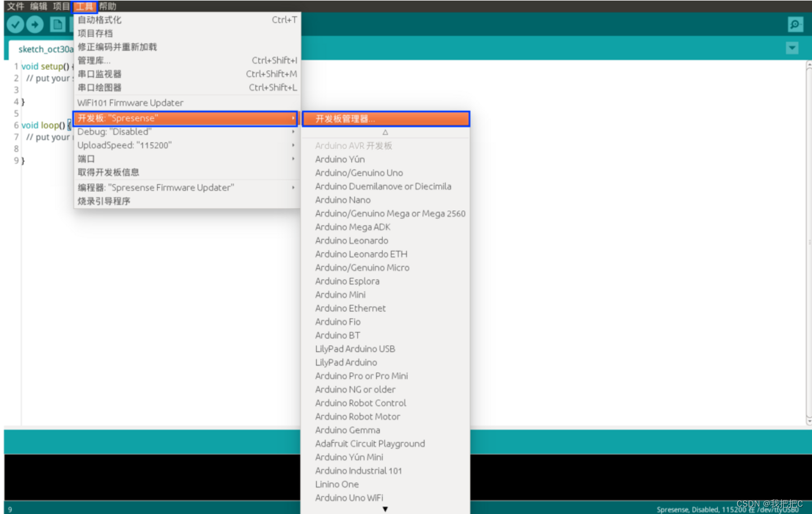Select Arduino Mega ADK board

[385, 227]
